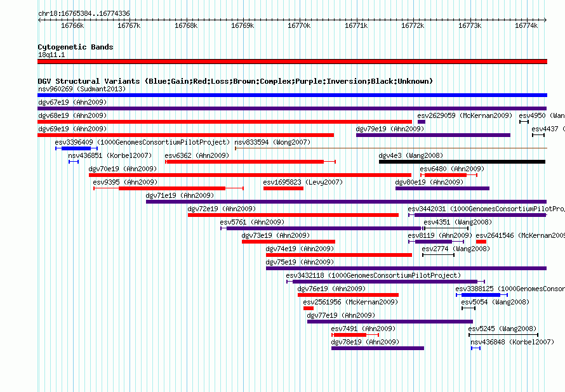Click the esv5245 (Wang2008) label
Viewport: 565px width, 392px height.
tap(502, 329)
